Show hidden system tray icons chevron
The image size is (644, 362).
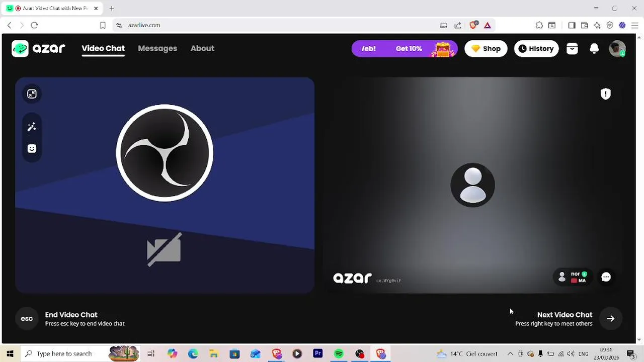(510, 353)
